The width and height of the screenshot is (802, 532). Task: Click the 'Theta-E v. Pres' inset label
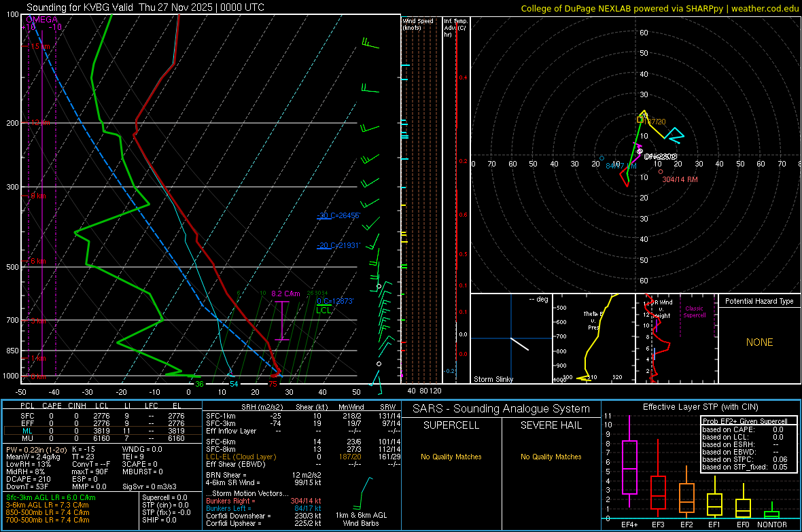pos(593,321)
